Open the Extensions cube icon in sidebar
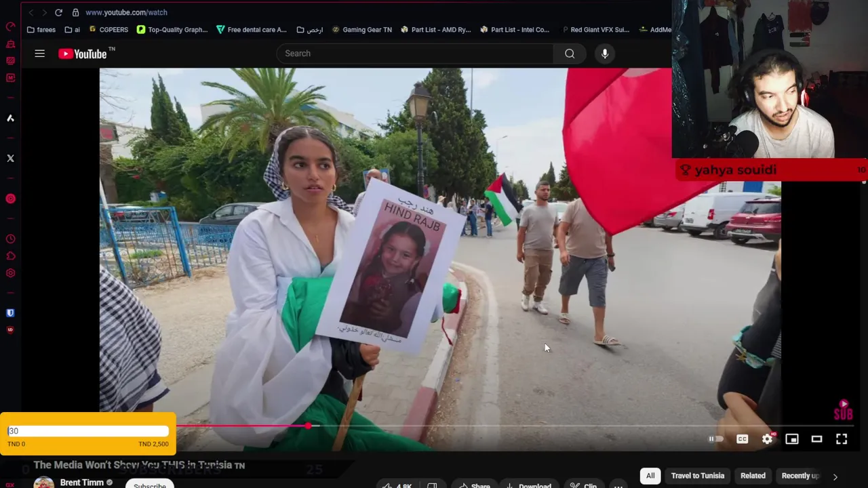868x488 pixels. pos(10,256)
